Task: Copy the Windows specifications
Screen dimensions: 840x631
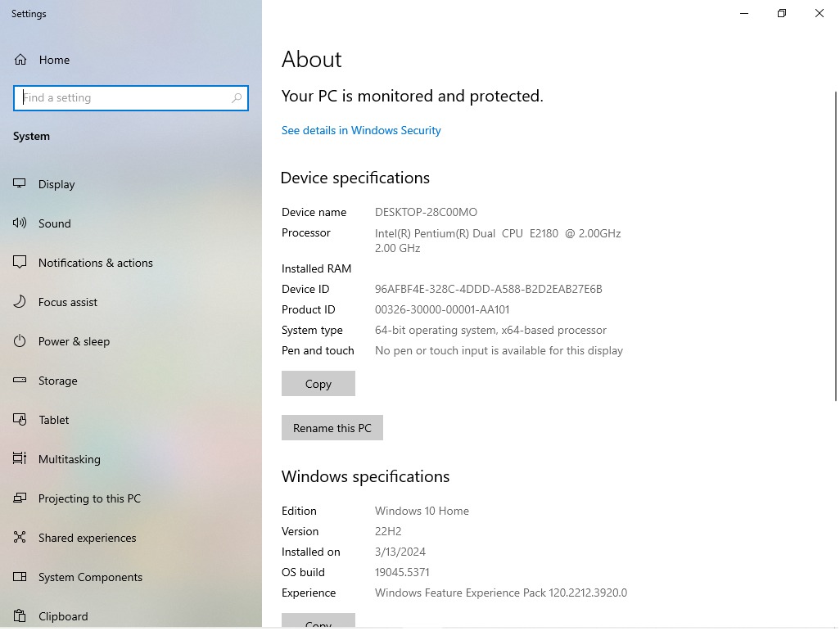Action: [x=318, y=622]
